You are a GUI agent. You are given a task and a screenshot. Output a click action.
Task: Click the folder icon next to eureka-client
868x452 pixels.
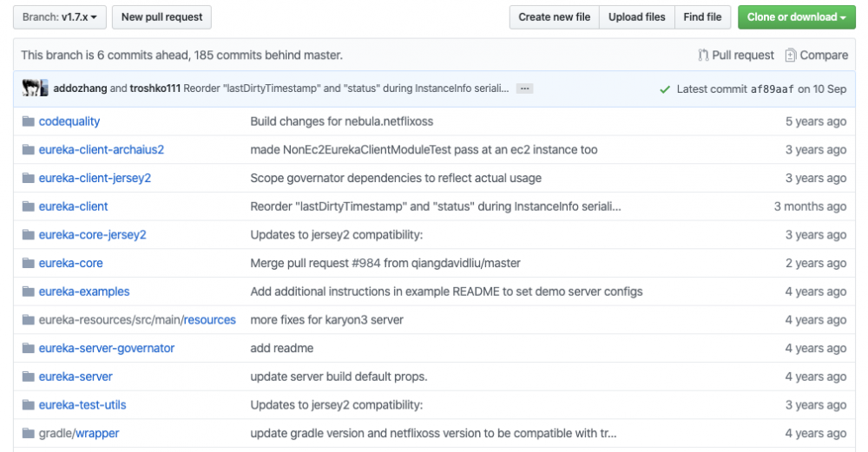pyautogui.click(x=29, y=206)
